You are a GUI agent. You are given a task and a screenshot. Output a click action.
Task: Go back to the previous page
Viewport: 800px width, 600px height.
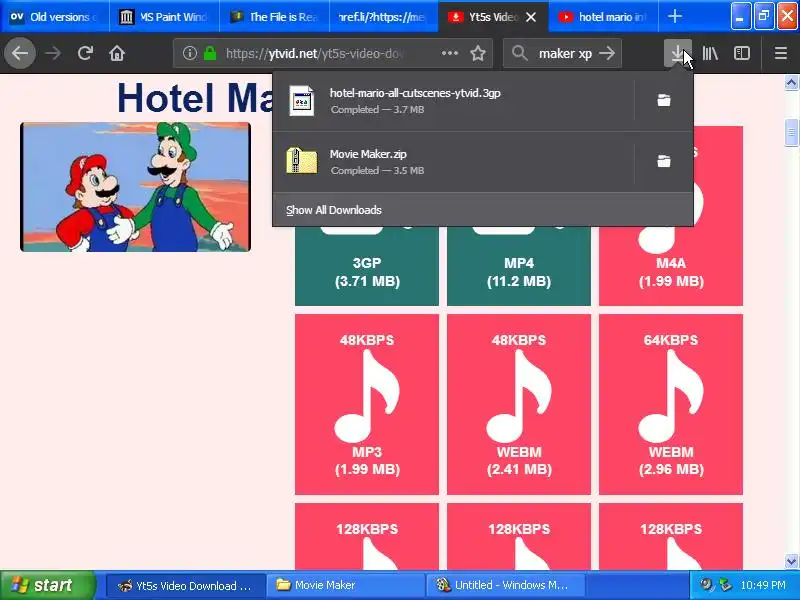tap(20, 53)
